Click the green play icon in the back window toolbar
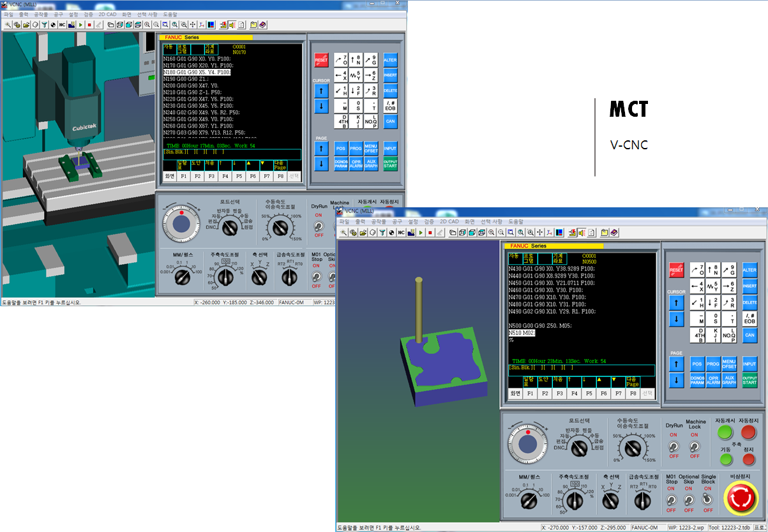The width and height of the screenshot is (768, 532). 80,25
